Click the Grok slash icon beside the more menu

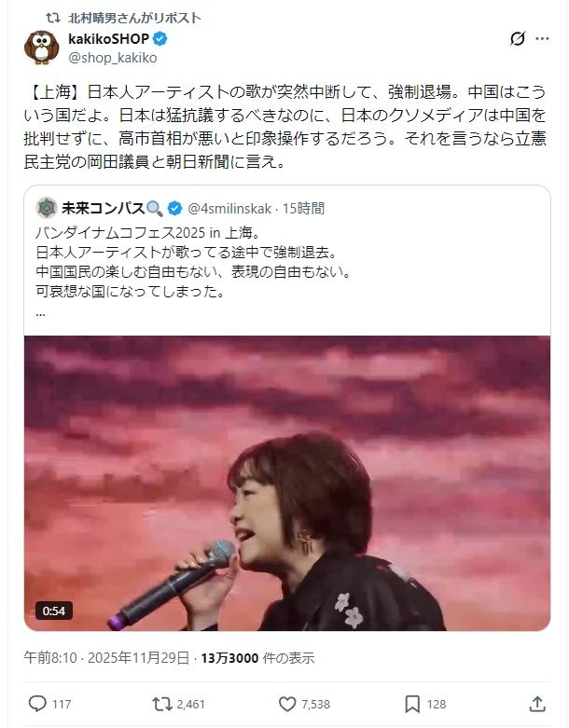click(517, 38)
